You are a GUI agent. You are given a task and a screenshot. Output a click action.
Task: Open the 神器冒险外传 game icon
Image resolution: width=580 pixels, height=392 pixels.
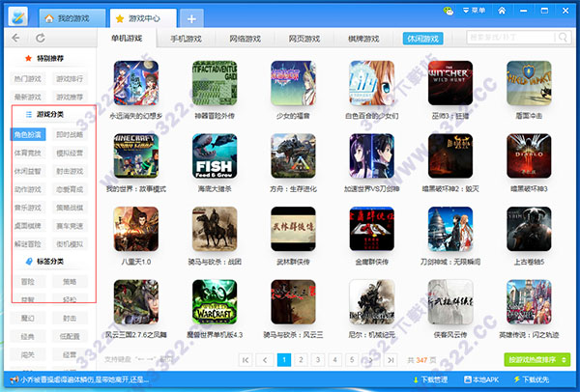point(215,83)
